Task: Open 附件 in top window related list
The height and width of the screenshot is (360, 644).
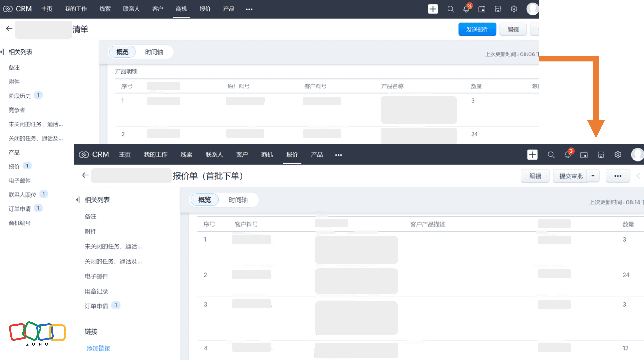Action: click(14, 82)
